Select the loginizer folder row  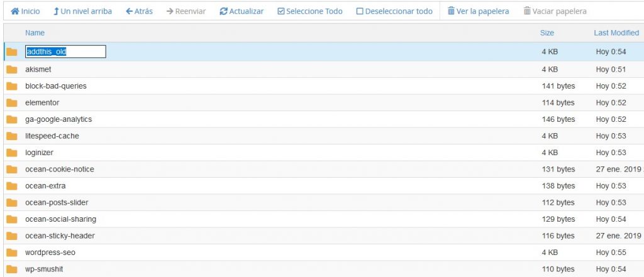(x=252, y=153)
